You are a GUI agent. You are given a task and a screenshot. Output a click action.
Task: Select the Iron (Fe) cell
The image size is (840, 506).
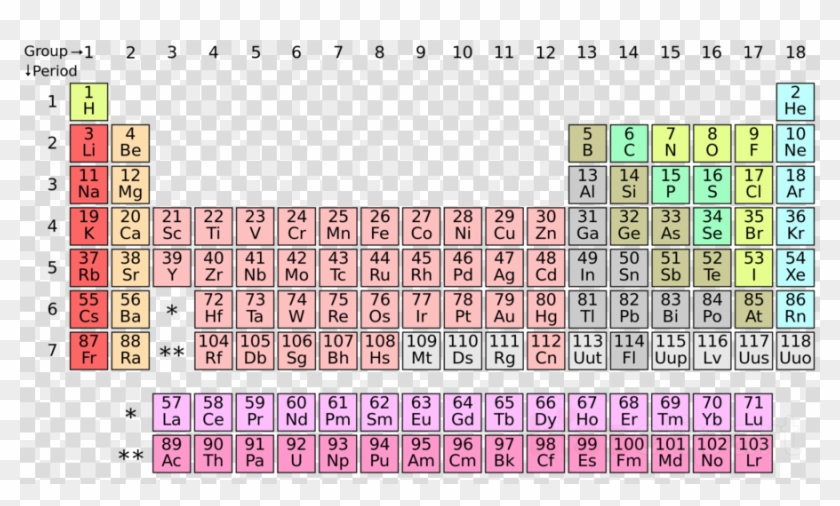tap(379, 226)
